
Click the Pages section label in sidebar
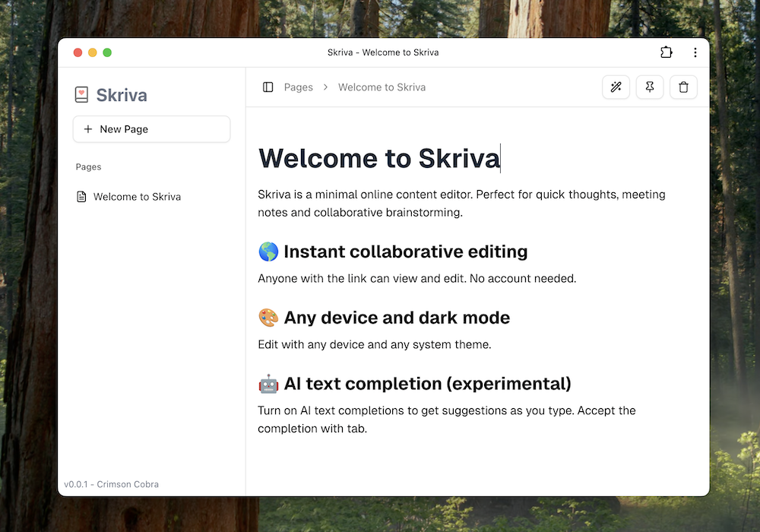[88, 166]
